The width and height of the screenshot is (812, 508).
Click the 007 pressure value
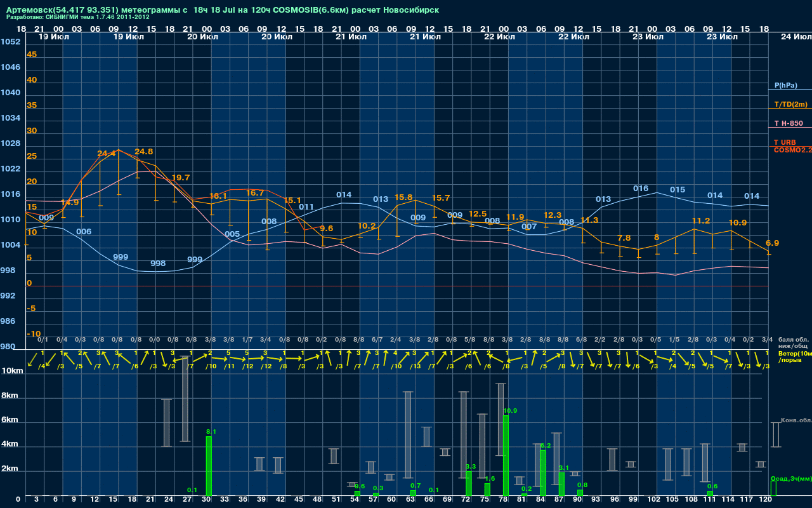pyautogui.click(x=529, y=227)
